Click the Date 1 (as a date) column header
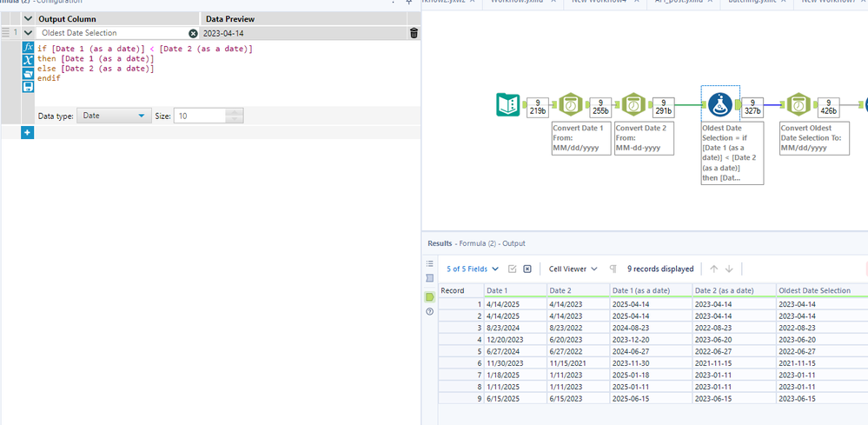The image size is (868, 425). pos(651,290)
